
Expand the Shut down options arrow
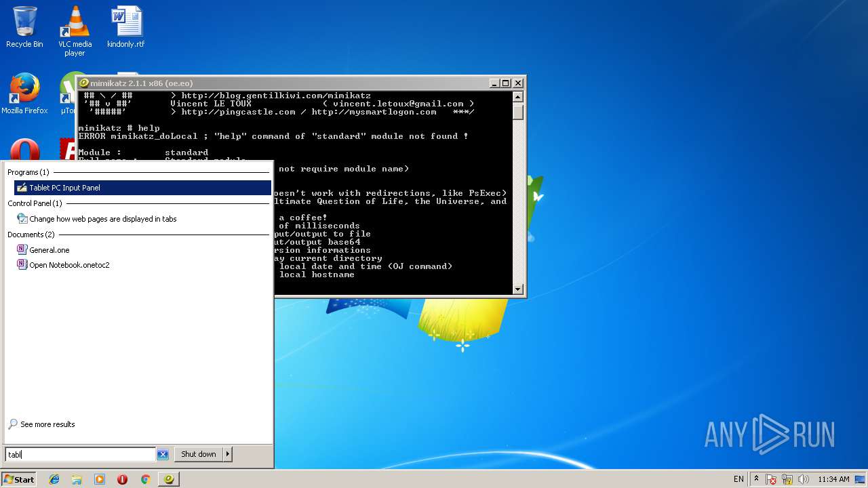tap(228, 454)
